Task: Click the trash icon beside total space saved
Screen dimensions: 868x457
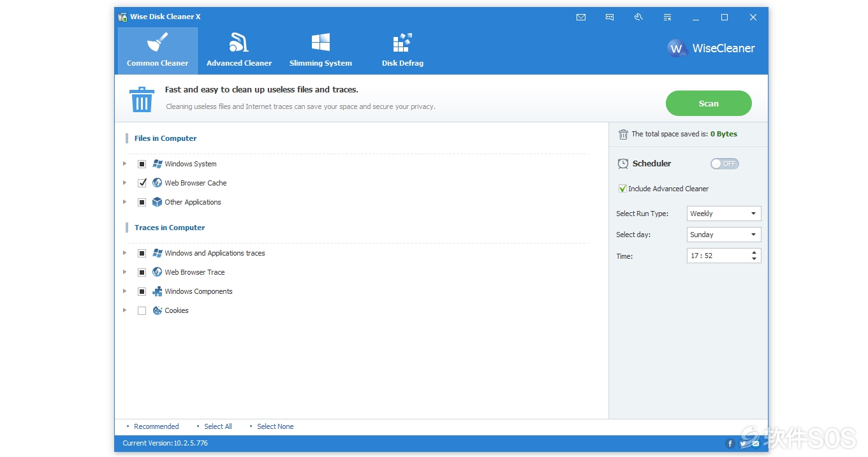Action: pos(623,134)
